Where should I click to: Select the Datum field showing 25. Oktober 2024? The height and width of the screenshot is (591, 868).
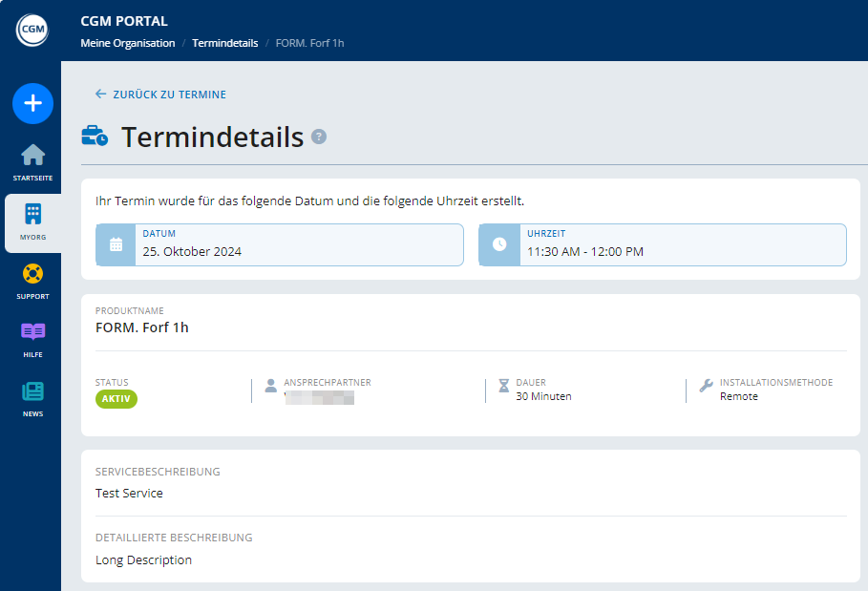click(277, 244)
